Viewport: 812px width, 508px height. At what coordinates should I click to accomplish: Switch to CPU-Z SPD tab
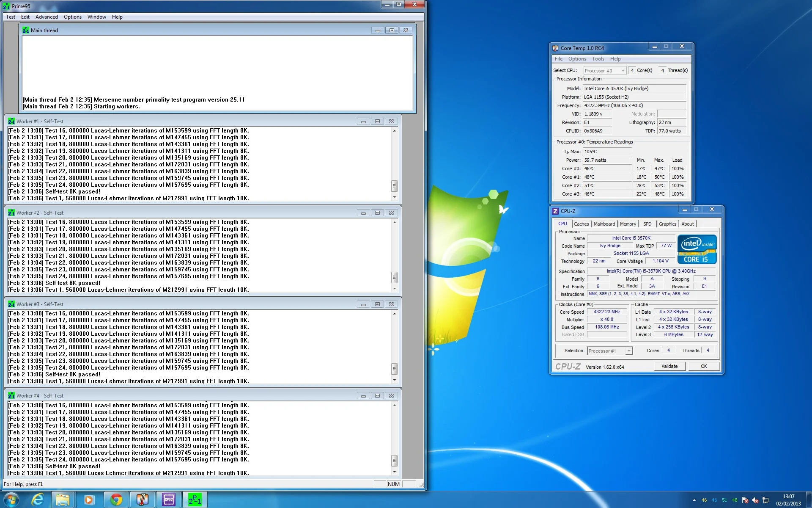tap(647, 224)
